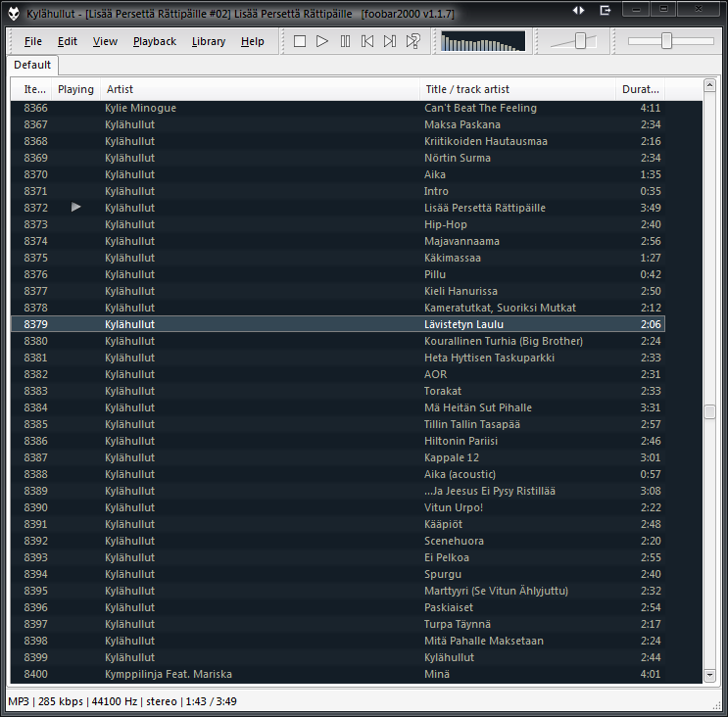Open the Library menu
This screenshot has height=717, width=728.
point(209,41)
